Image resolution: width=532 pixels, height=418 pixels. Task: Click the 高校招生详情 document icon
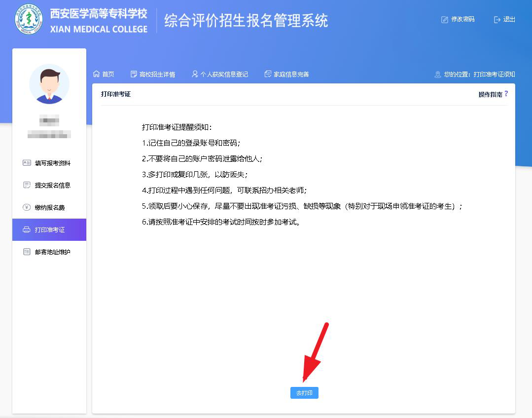pos(134,74)
